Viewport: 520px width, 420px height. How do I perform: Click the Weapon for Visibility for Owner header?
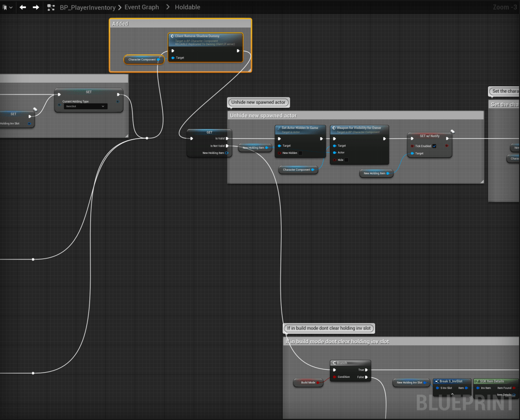[359, 128]
